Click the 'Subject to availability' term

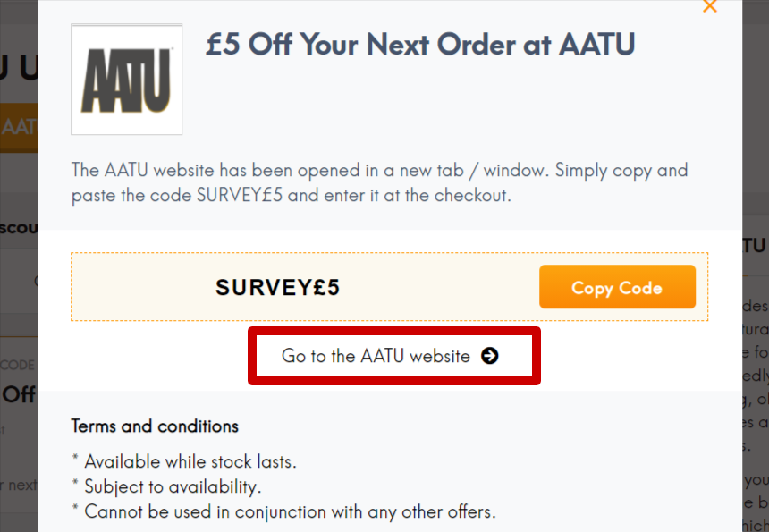click(x=173, y=486)
